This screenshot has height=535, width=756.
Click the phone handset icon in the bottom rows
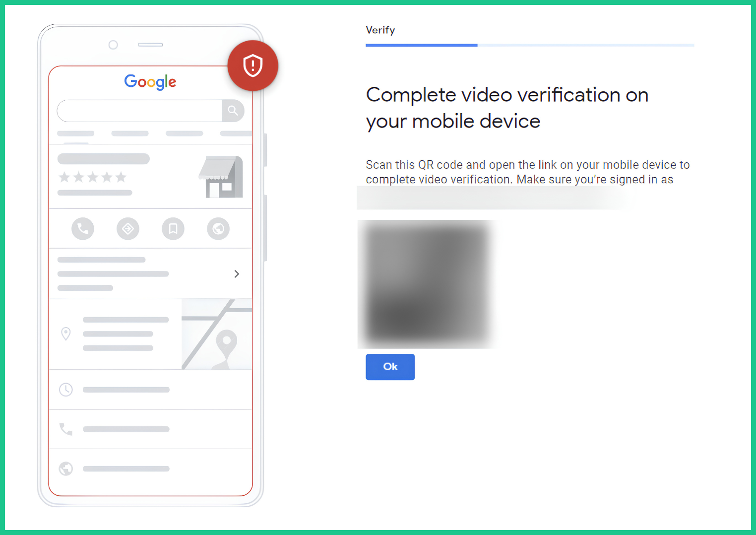66,429
